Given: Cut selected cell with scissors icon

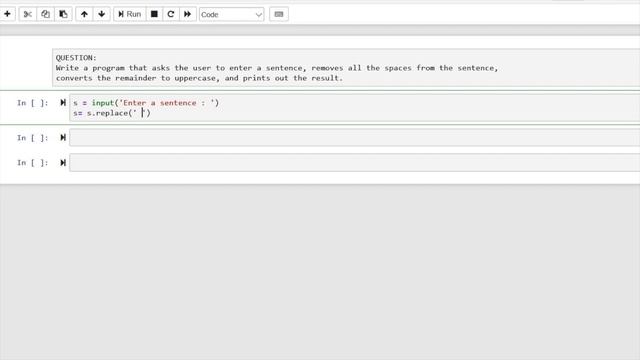Looking at the screenshot, I should point(28,14).
